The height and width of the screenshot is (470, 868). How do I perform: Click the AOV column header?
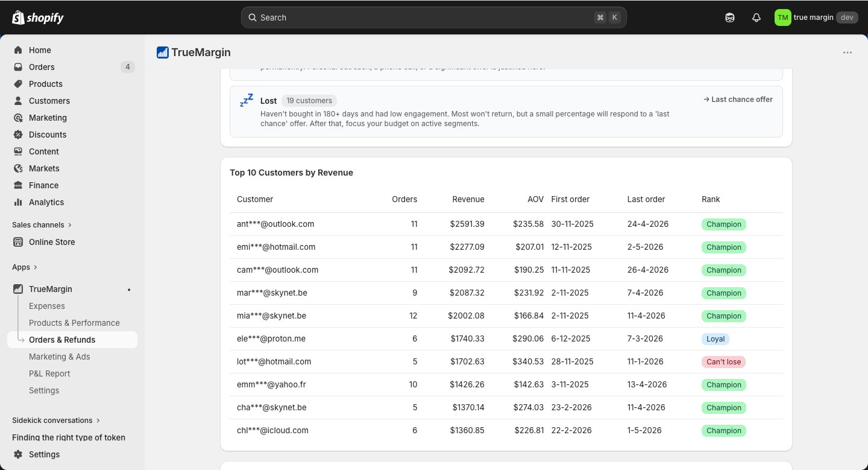click(x=535, y=199)
